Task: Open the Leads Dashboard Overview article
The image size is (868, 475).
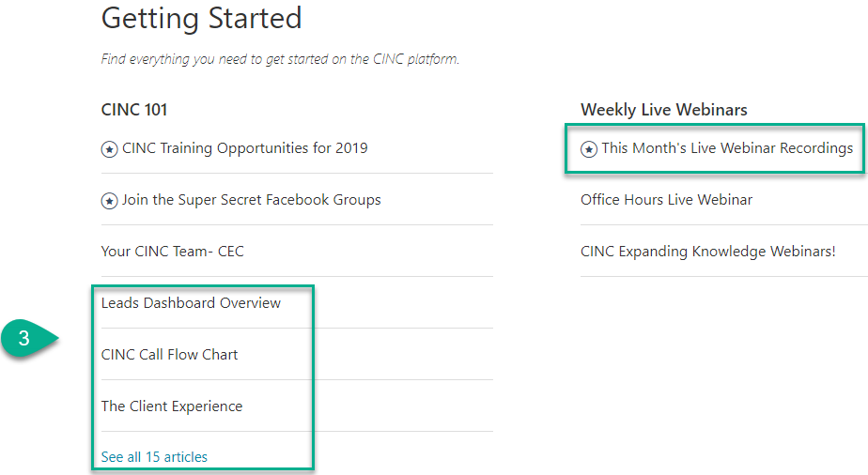Action: coord(191,303)
